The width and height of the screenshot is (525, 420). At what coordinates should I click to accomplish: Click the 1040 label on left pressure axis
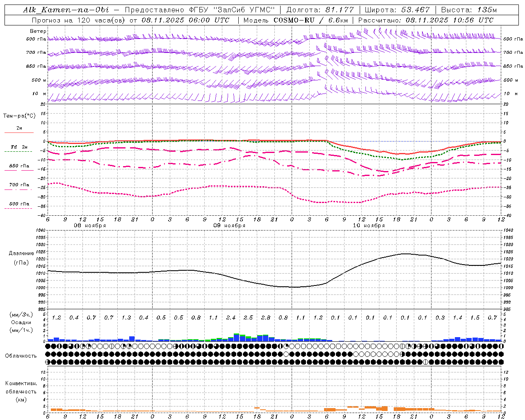click(41, 231)
